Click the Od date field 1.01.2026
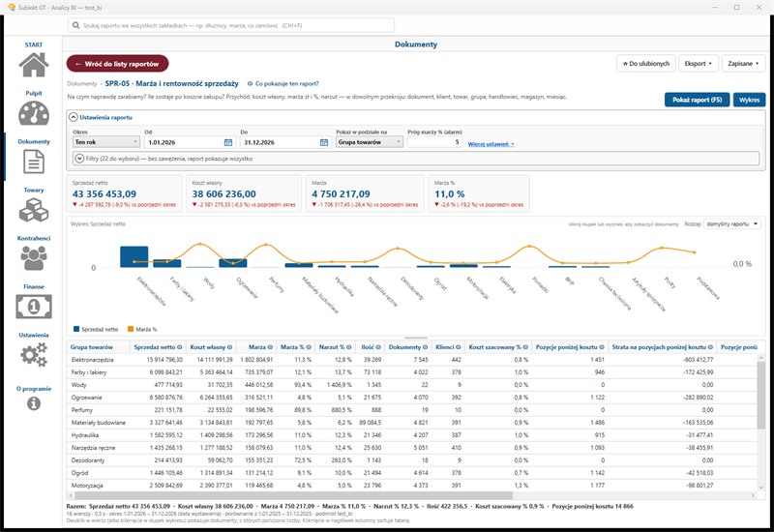This screenshot has width=774, height=532. [x=189, y=142]
